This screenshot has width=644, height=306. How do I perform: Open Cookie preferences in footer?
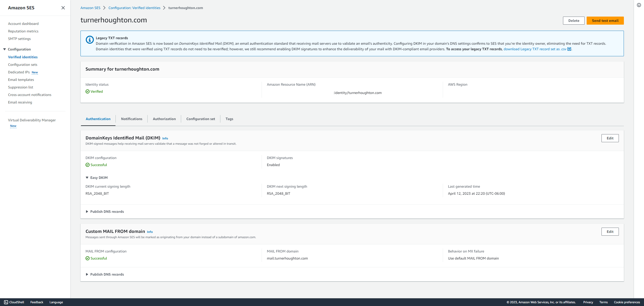(627, 302)
